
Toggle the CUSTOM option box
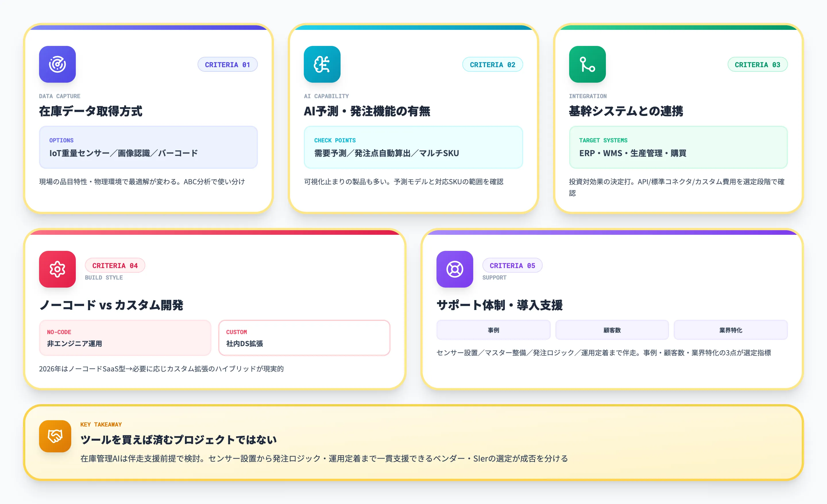pyautogui.click(x=304, y=338)
